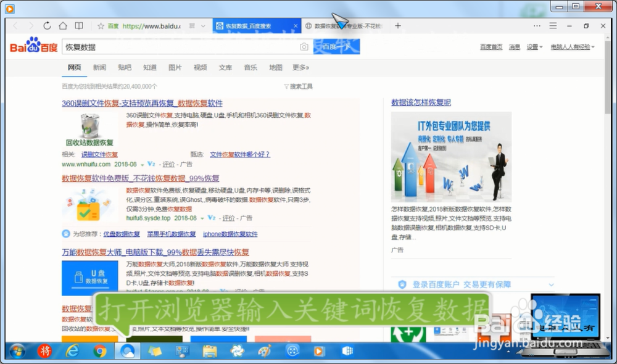Open red Chinese chess taskbar icon
The image size is (617, 364).
[x=45, y=351]
